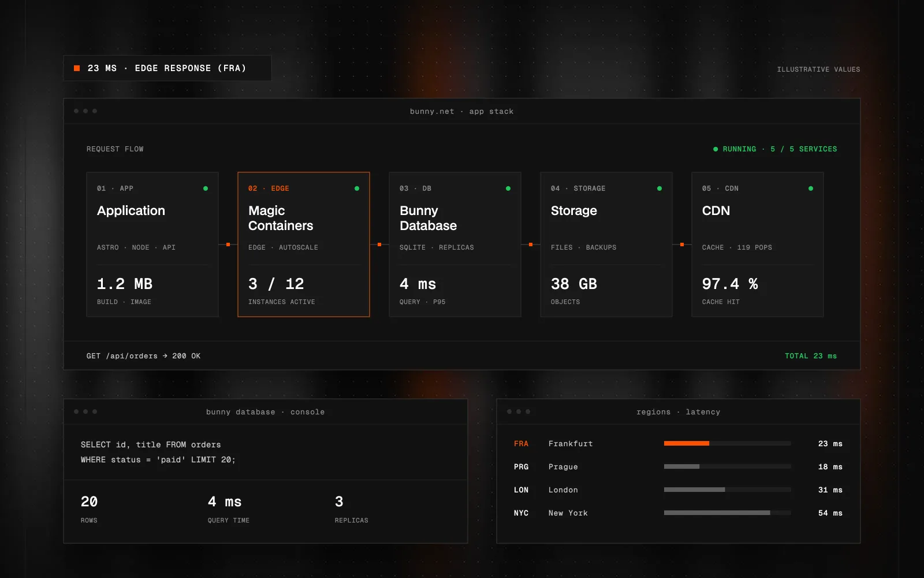The image size is (924, 578).
Task: Click the green status dot on Bunny Database card
Action: coord(508,188)
